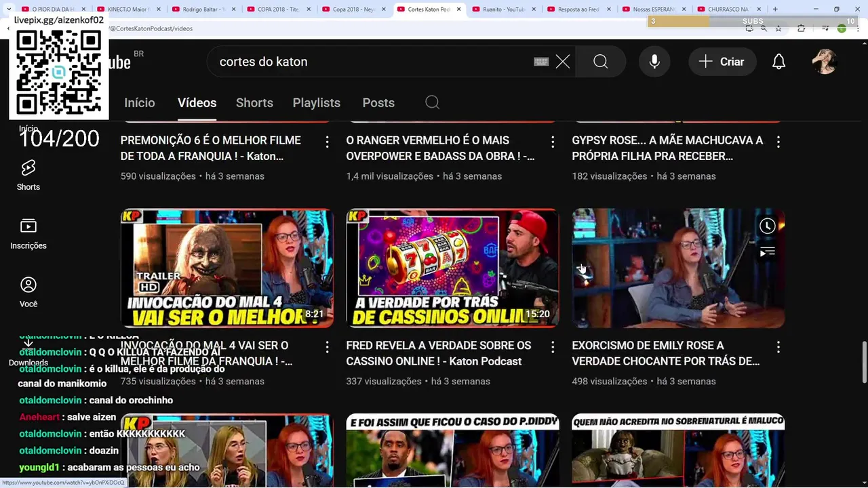Search within channel using the magnifier icon

[433, 103]
